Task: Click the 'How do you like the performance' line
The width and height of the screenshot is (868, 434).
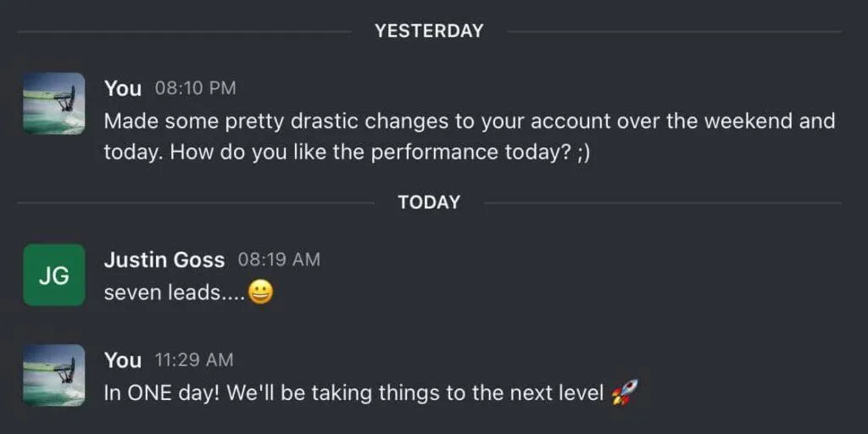Action: click(x=347, y=153)
